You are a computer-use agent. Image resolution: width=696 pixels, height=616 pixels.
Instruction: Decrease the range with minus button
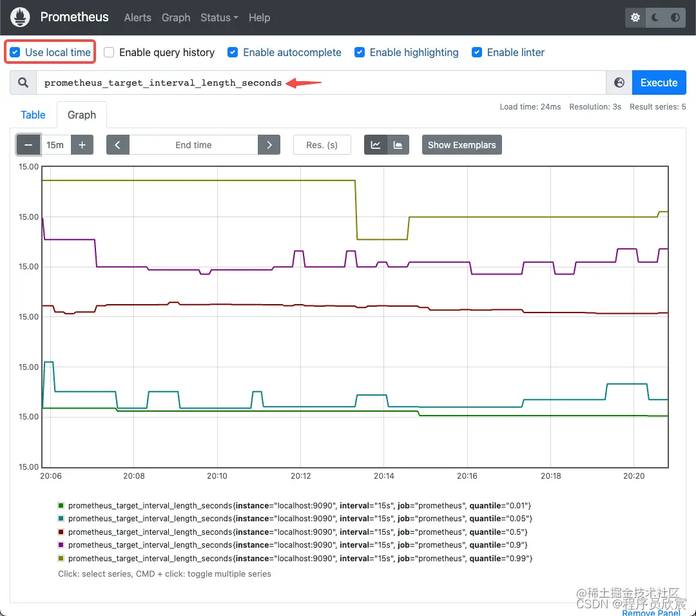[28, 145]
